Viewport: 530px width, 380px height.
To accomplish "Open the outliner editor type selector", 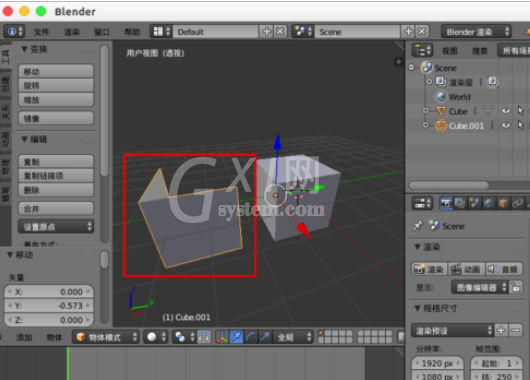I will [422, 50].
